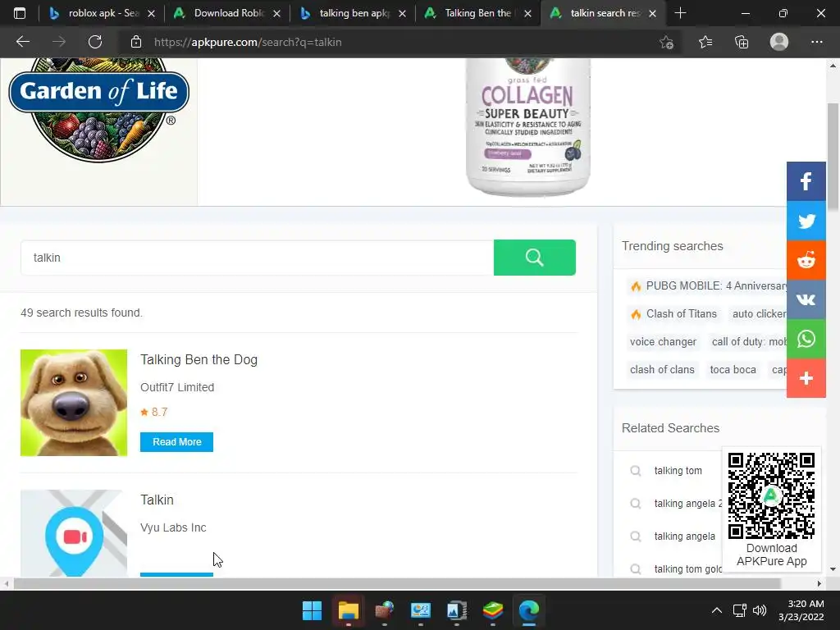This screenshot has height=630, width=840.
Task: Click the Talkin app thumbnail
Action: (74, 533)
